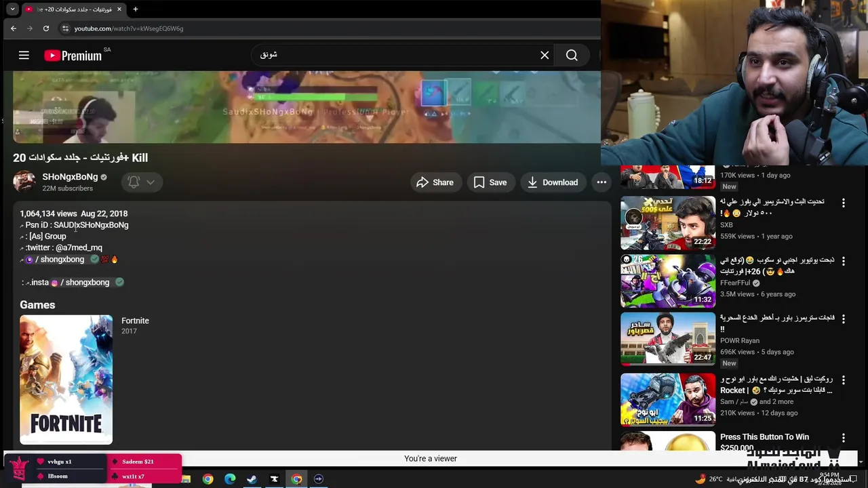Screen dimensions: 868x488
Task: View site information icon beside the URL
Action: [x=65, y=28]
